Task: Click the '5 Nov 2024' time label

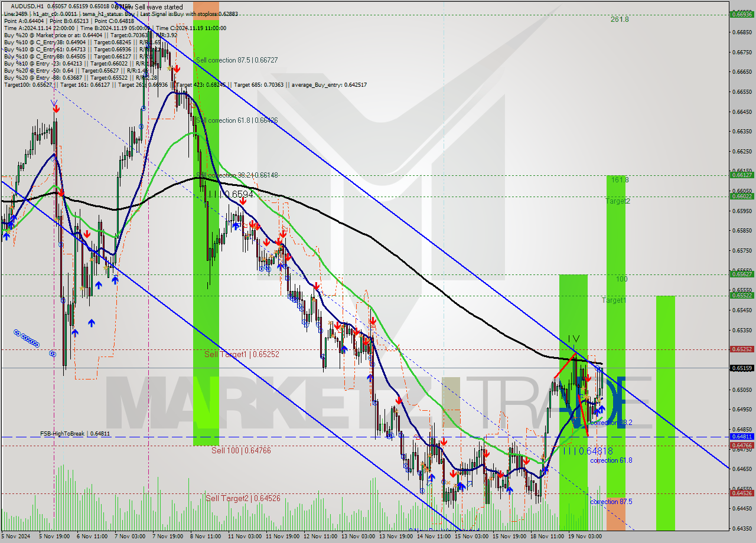Action: pos(16,537)
